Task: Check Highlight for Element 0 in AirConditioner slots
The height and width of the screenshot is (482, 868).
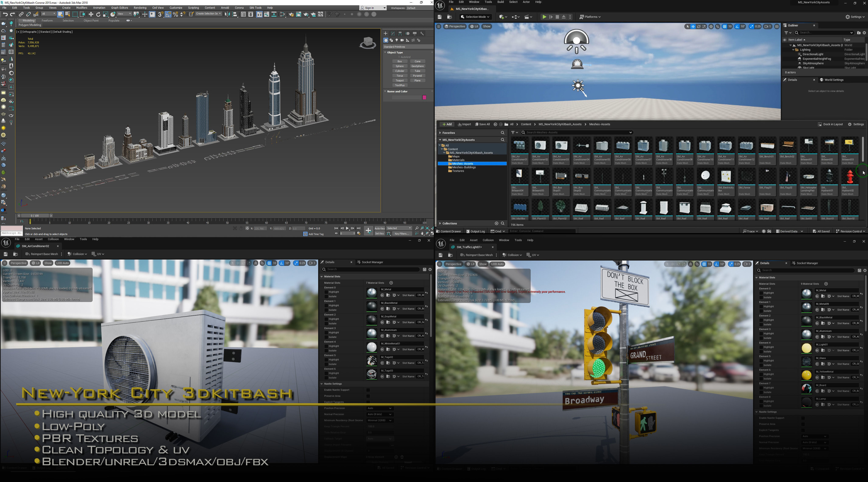Action: click(x=326, y=292)
